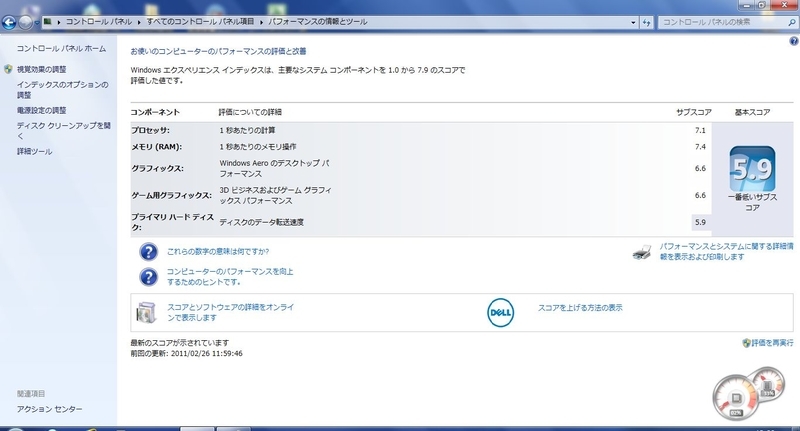The height and width of the screenshot is (431, 800).
Task: Click the printer icon
Action: pos(642,252)
